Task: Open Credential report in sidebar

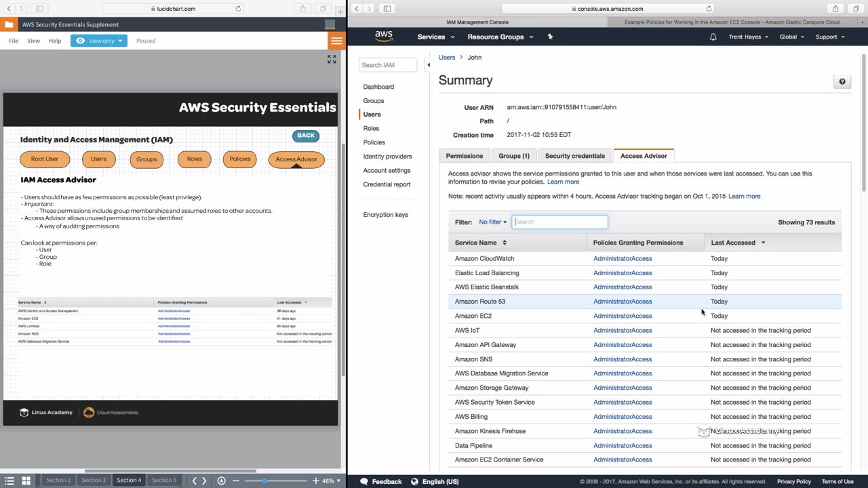Action: pos(387,184)
